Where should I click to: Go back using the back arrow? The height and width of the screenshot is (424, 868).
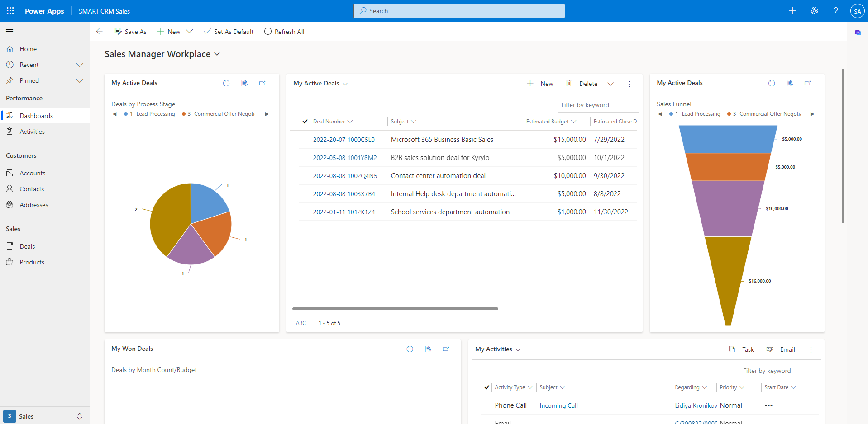coord(100,32)
